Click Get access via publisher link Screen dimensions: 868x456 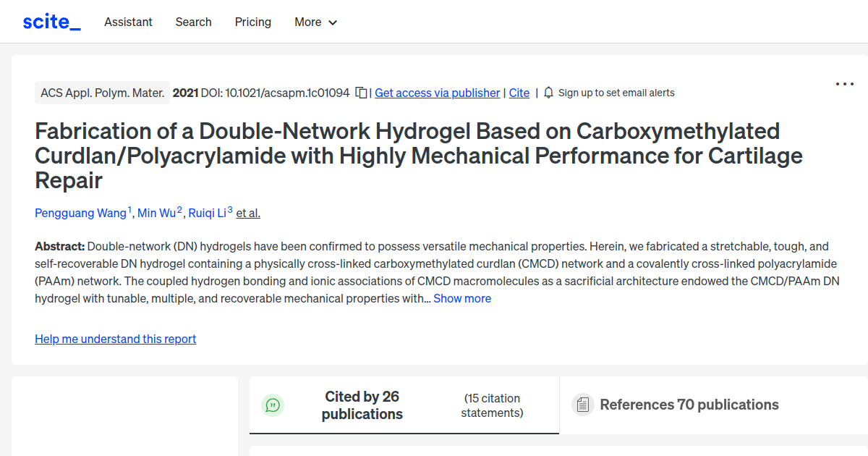coord(437,93)
